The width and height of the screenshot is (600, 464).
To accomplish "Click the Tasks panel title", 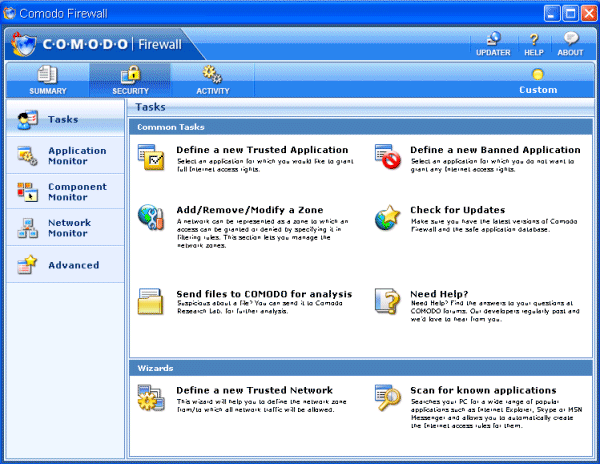I will (150, 107).
